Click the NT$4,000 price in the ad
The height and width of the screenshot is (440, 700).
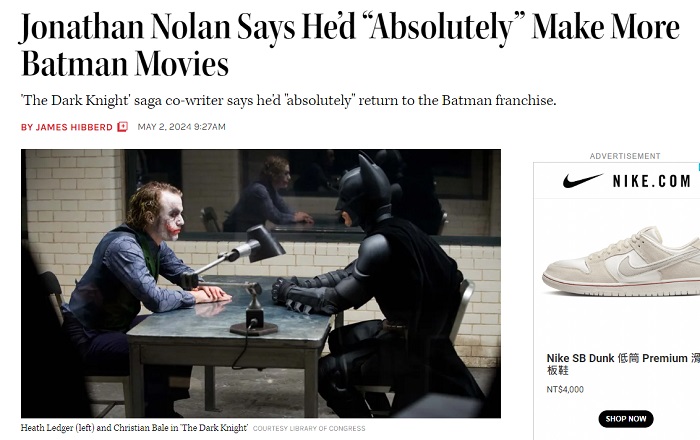pos(565,389)
